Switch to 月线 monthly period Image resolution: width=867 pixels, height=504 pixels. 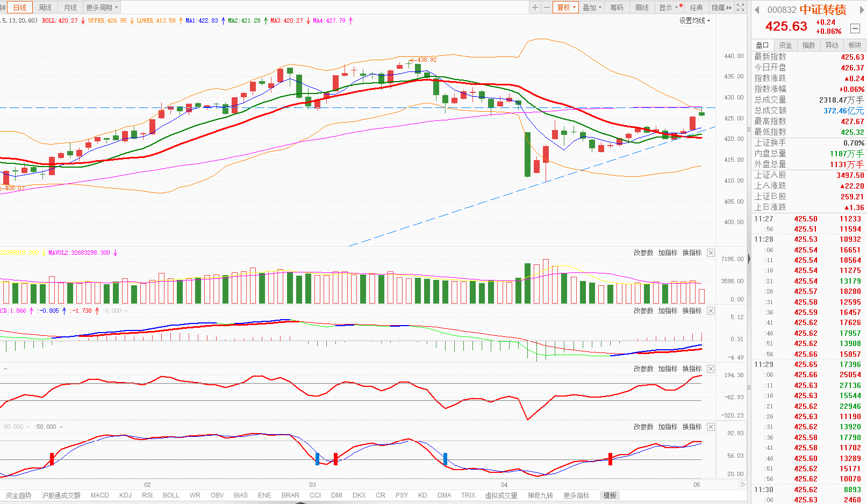coord(70,8)
